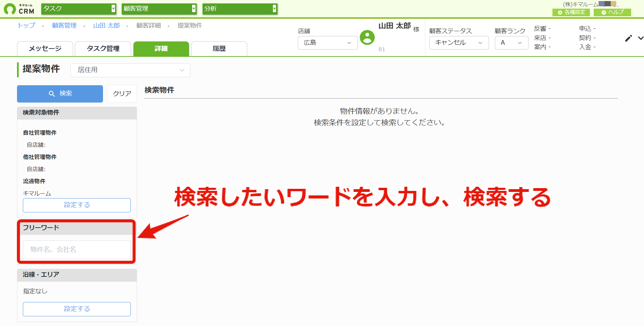Viewport: 644px width, 326px height.
Task: Open the 顧客管理 dropdown menu
Action: [x=159, y=9]
